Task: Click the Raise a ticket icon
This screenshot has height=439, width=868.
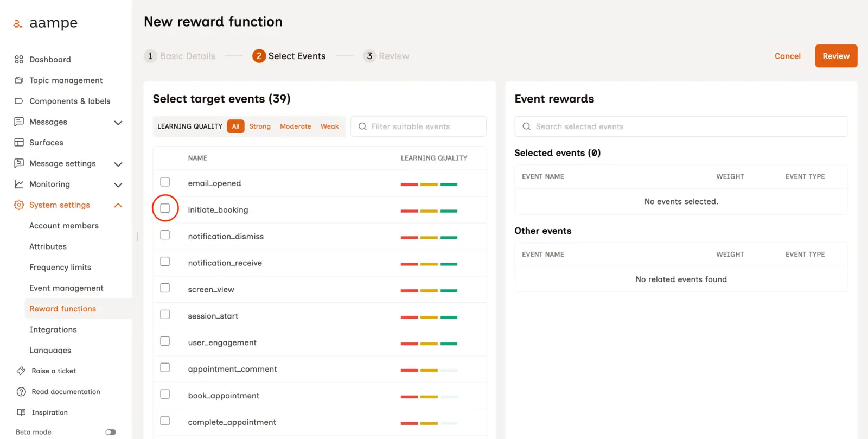Action: [x=21, y=371]
